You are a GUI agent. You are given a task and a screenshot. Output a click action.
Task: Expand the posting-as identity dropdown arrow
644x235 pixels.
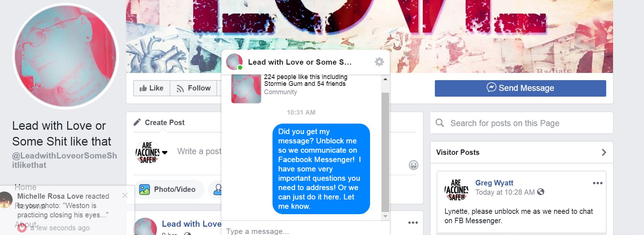165,152
